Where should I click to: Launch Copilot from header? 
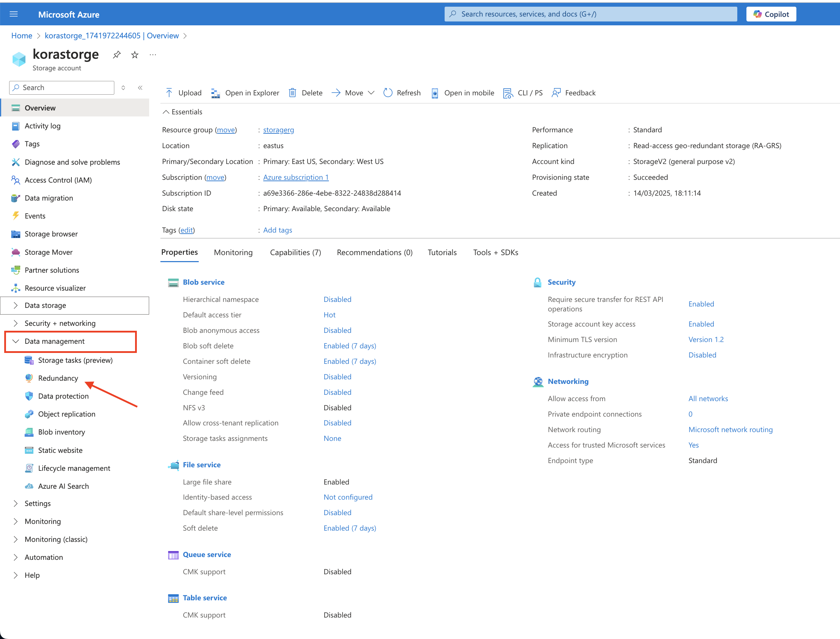click(771, 14)
